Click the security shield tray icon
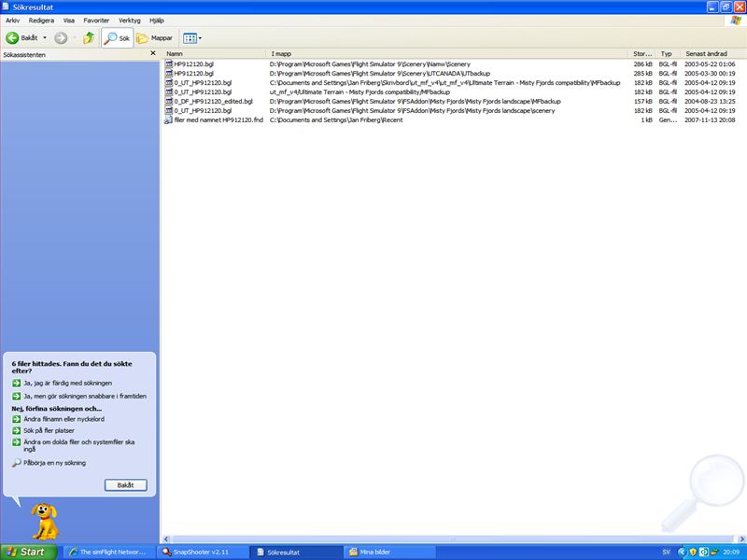Screen dimensions: 747x560 click(693, 553)
